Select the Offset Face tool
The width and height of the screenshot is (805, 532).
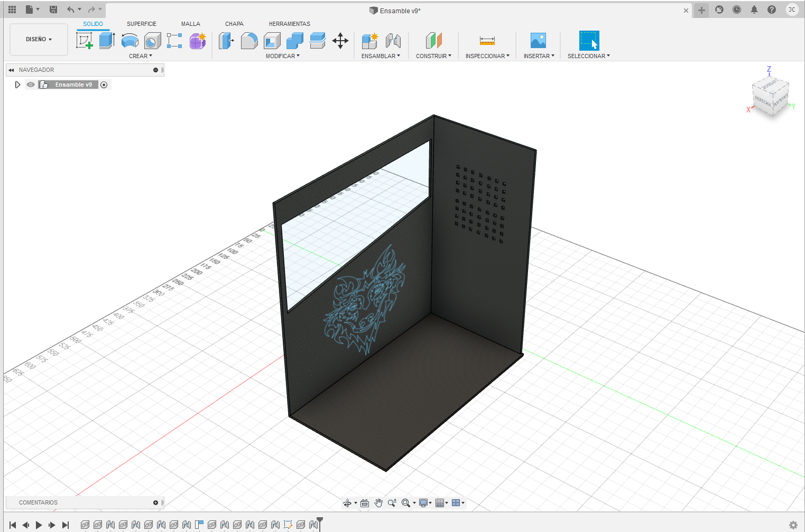(x=318, y=41)
